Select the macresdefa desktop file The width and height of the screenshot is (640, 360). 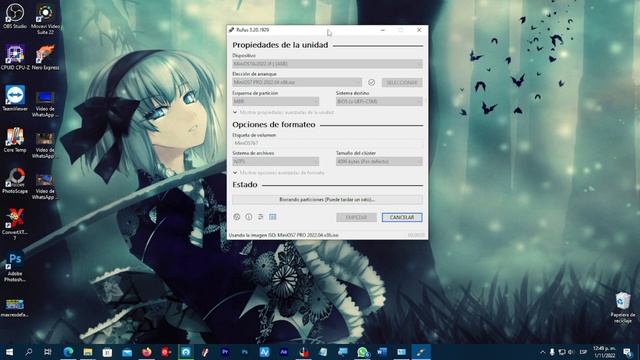(x=15, y=307)
